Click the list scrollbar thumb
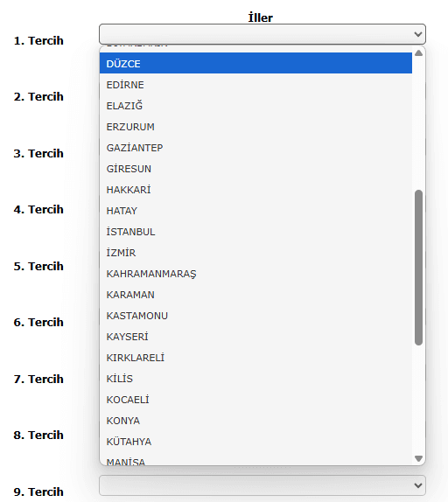The height and width of the screenshot is (502, 448). point(418,268)
